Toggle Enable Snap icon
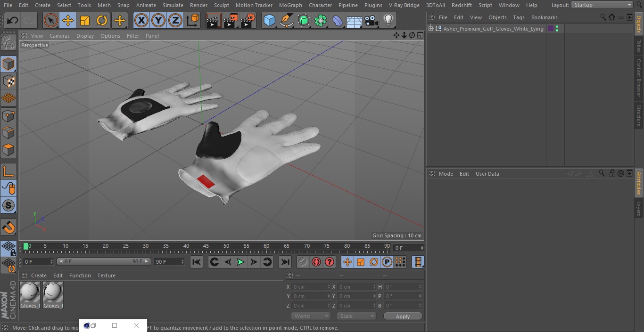644x332 pixels. [x=8, y=205]
